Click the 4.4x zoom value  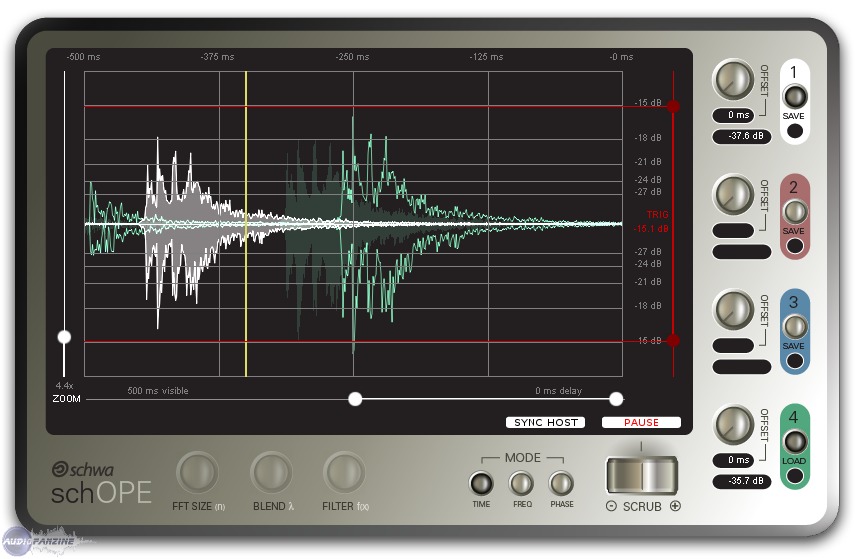[x=64, y=386]
